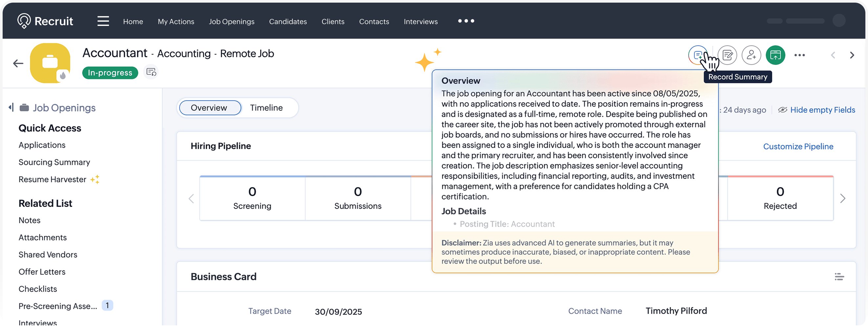This screenshot has width=868, height=328.
Task: Open Shared Vendors in the Related List
Action: coord(48,255)
